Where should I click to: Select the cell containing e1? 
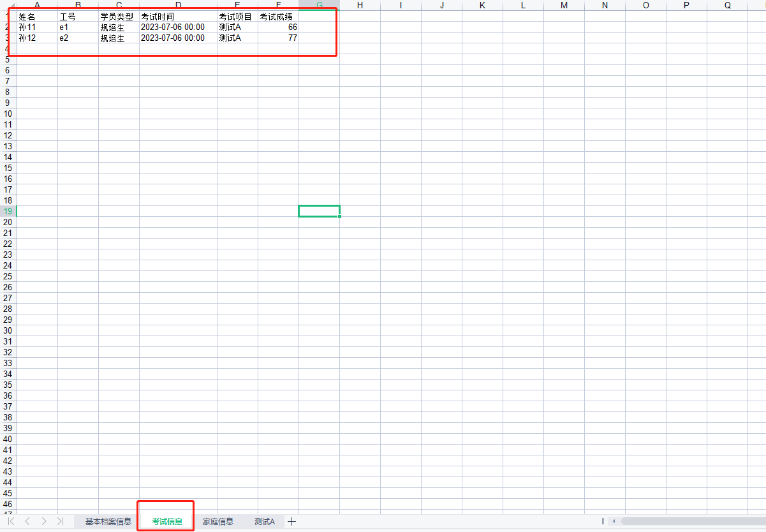78,27
